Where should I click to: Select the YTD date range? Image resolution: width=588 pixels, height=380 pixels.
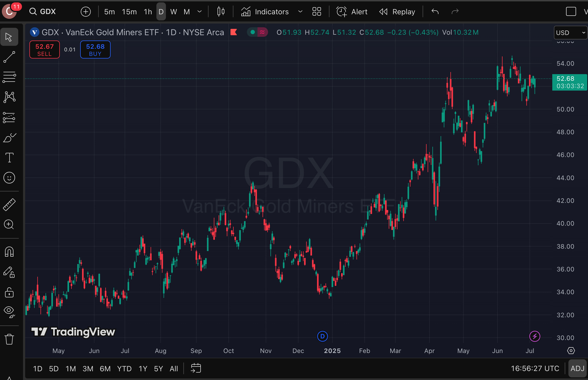point(124,369)
